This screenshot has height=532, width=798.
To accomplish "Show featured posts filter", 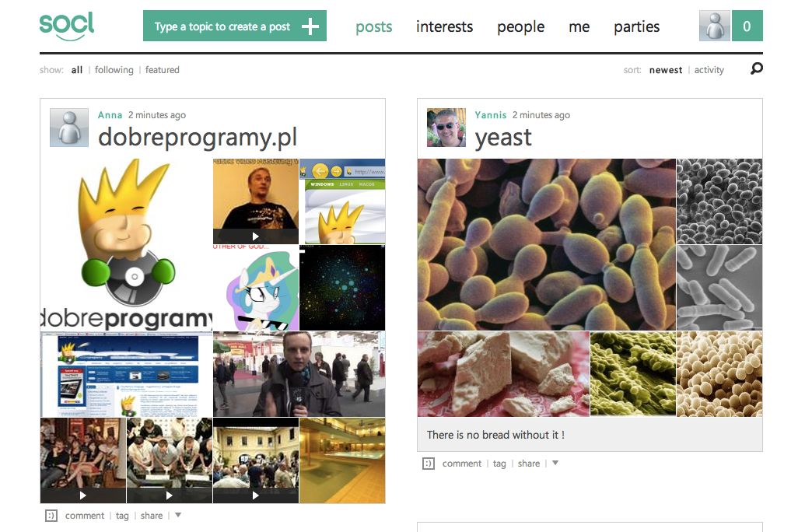I will 163,70.
